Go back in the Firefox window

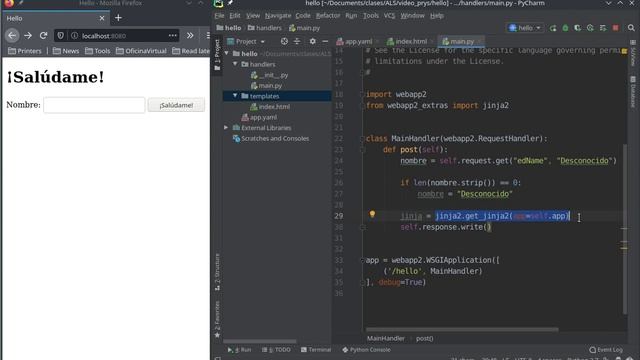[12, 36]
